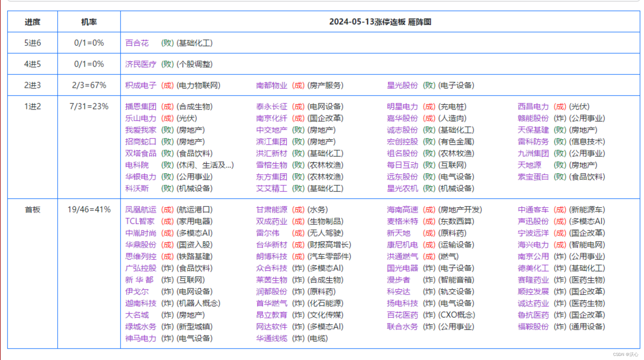
Task: Click the 招商蛇口 stock link
Action: (141, 142)
